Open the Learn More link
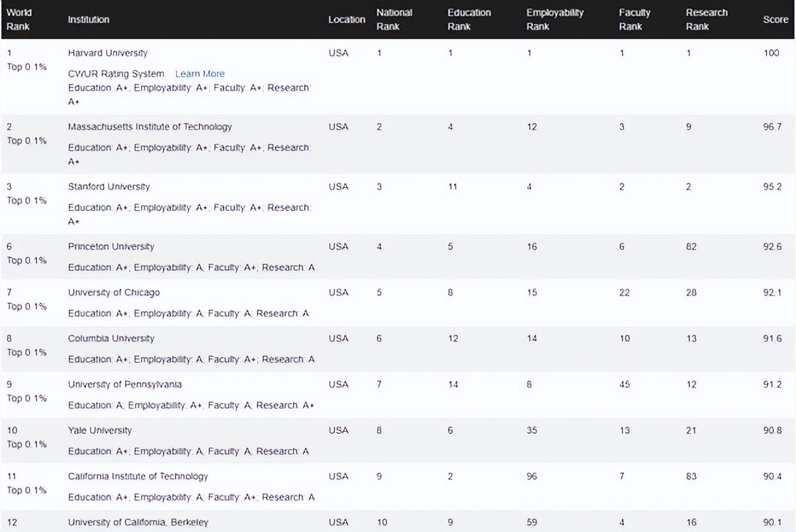This screenshot has height=532, width=796. coord(200,74)
